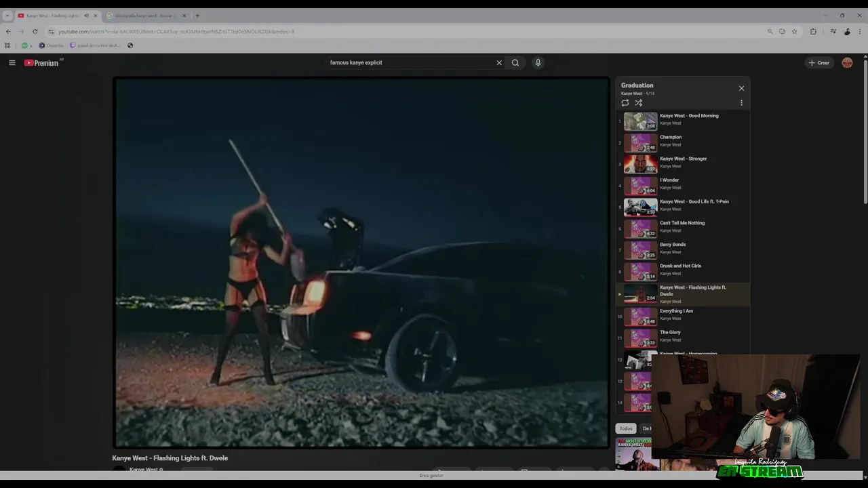Viewport: 868px width, 488px height.
Task: Open Chrome three-dot menu
Action: tap(860, 31)
